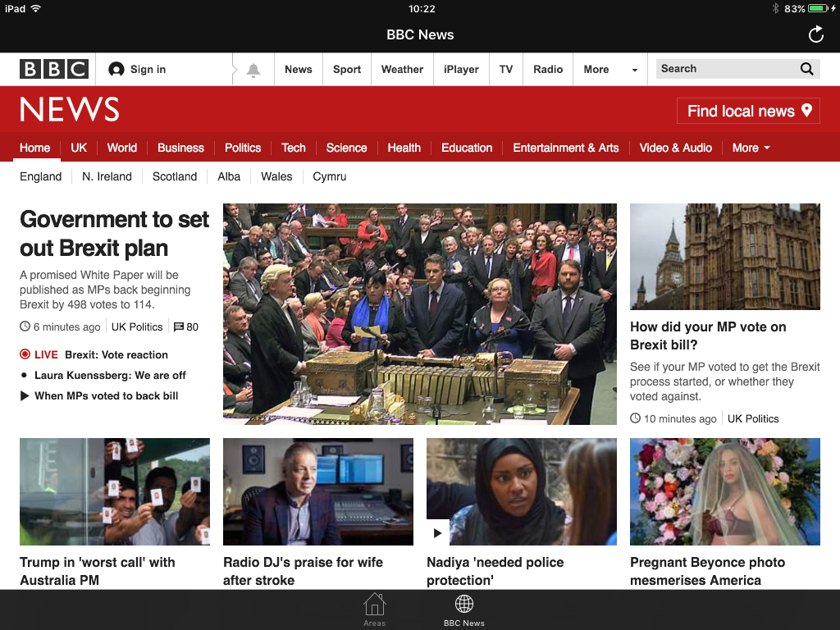Open the Sport section
Viewport: 840px width, 630px height.
click(x=347, y=69)
